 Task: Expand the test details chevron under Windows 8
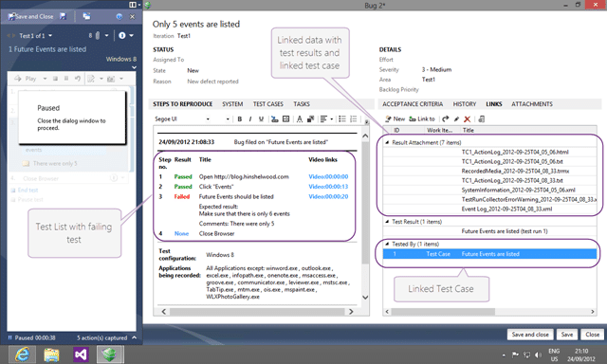134,67
